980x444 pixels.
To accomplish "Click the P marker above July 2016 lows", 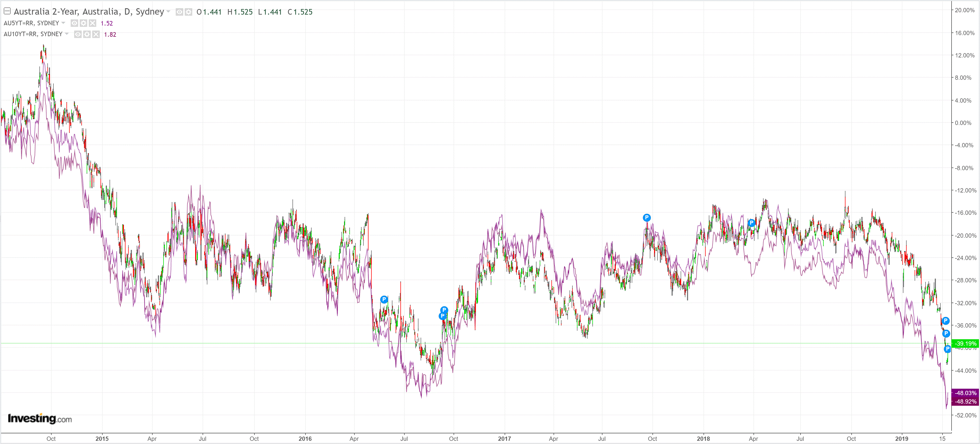I will tap(384, 299).
